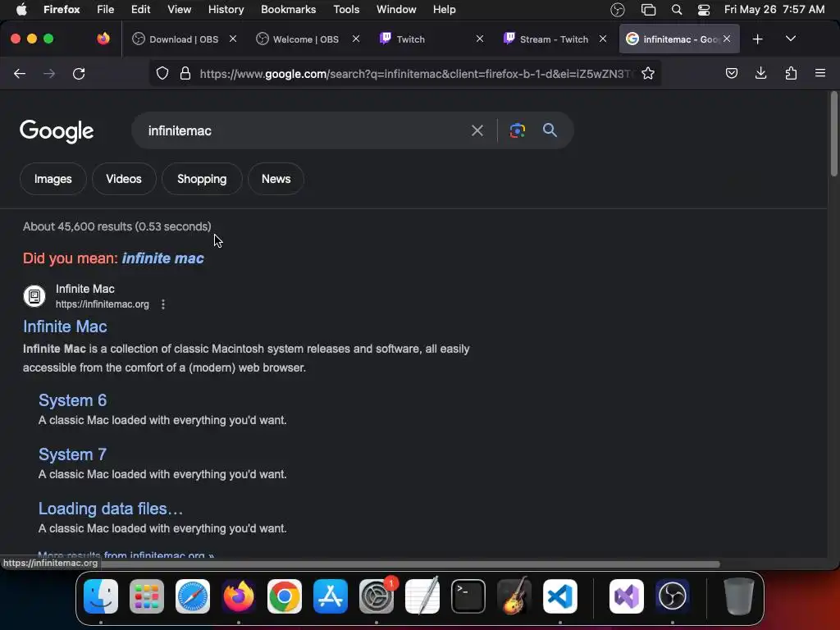Image resolution: width=840 pixels, height=630 pixels.
Task: Open the Firefox downloads panel
Action: 760,73
